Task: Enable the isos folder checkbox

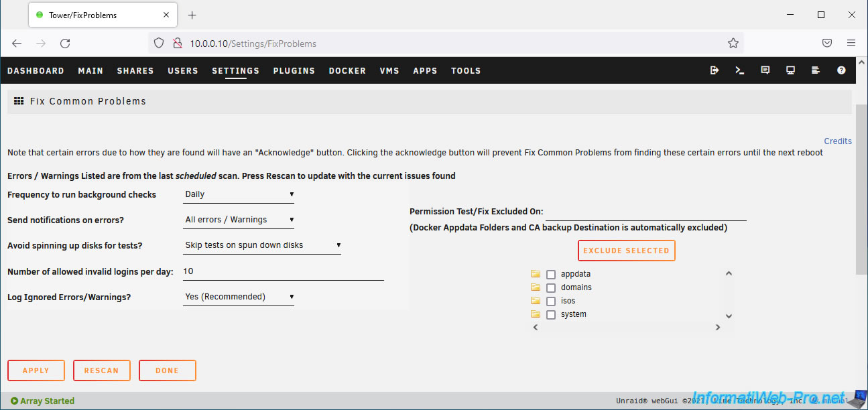Action: [551, 301]
